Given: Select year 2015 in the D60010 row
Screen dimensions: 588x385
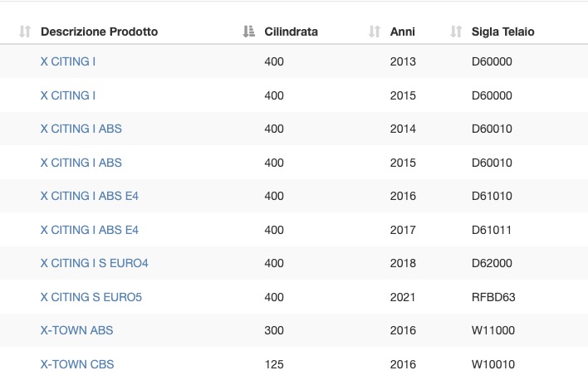Looking at the screenshot, I should pos(403,163).
